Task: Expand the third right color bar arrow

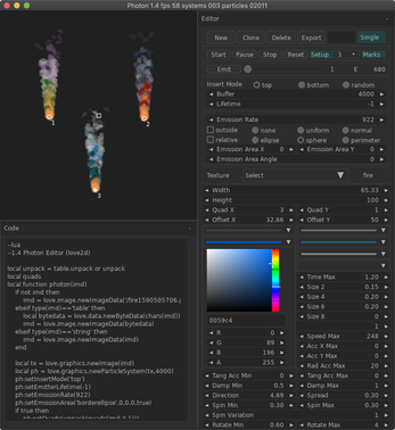Action: [x=383, y=254]
